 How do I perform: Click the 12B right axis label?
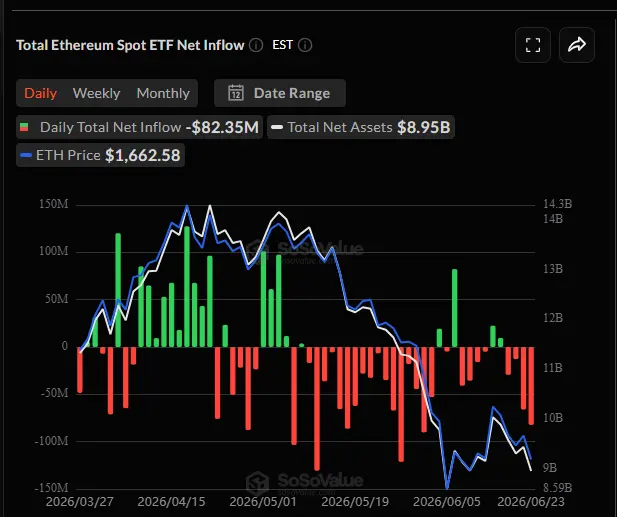point(553,318)
